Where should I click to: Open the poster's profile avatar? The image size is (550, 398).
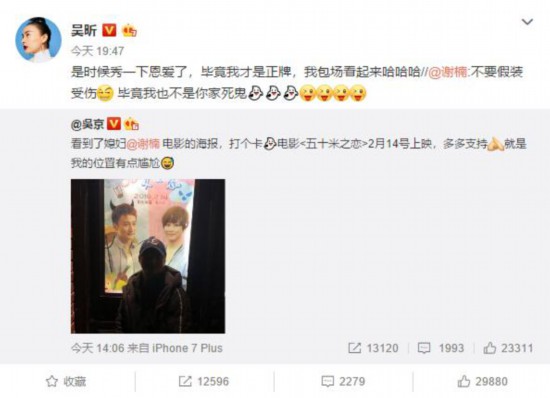coord(38,40)
